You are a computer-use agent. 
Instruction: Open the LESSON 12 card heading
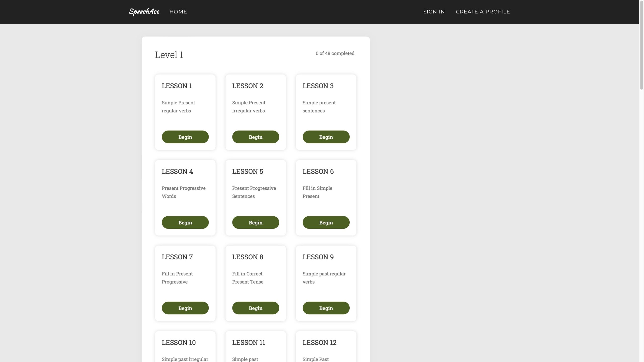(319, 342)
